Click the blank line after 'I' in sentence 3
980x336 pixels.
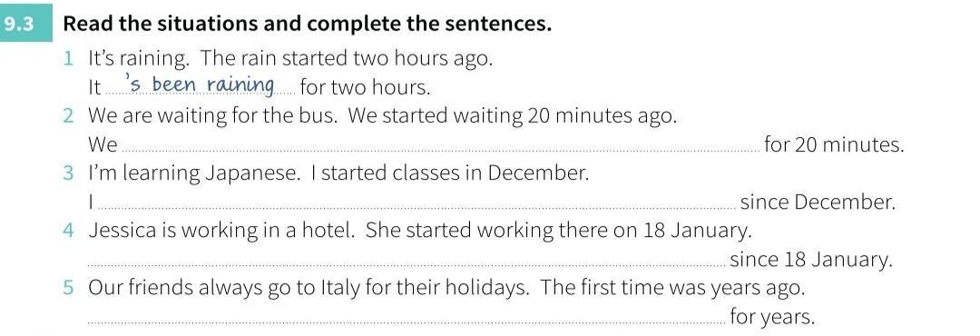point(417,208)
